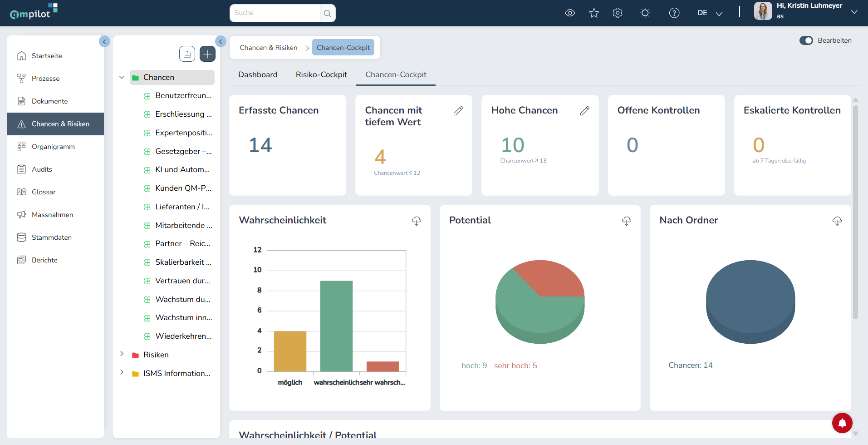Download the Wahrscheinlichkeit chart via cloud icon
This screenshot has height=445, width=868.
click(417, 221)
